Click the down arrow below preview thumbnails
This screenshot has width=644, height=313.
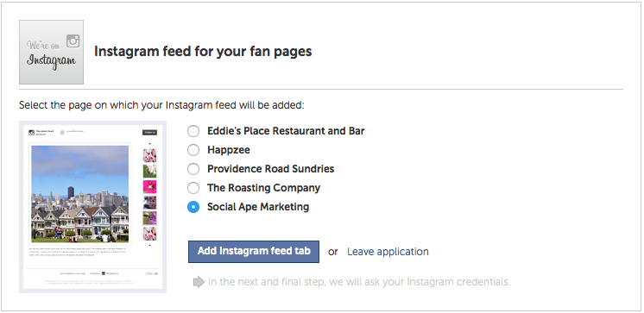[149, 246]
